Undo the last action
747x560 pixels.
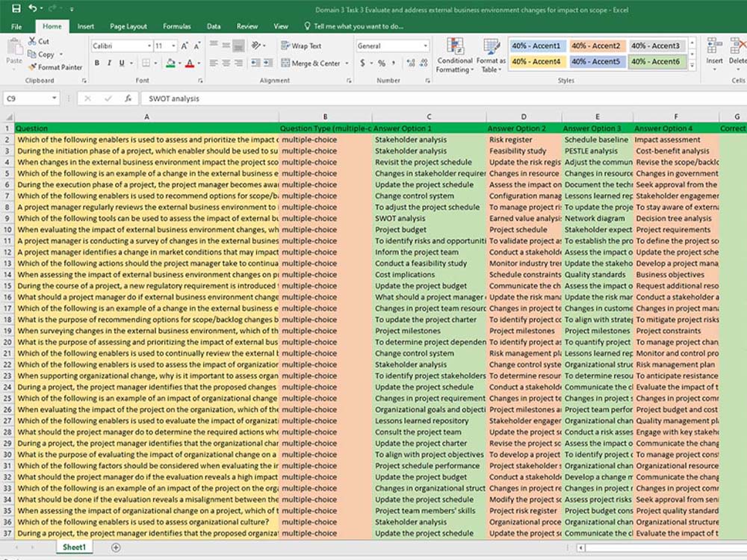click(32, 8)
